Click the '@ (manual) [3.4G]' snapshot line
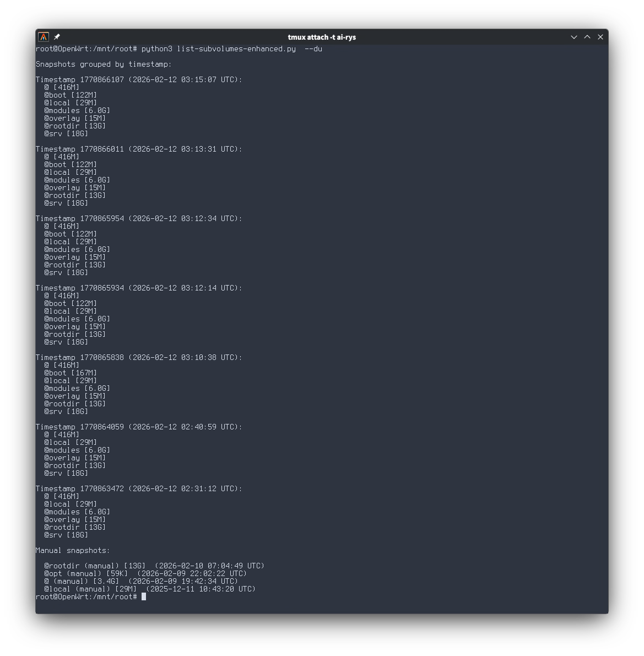644x656 pixels. point(142,582)
